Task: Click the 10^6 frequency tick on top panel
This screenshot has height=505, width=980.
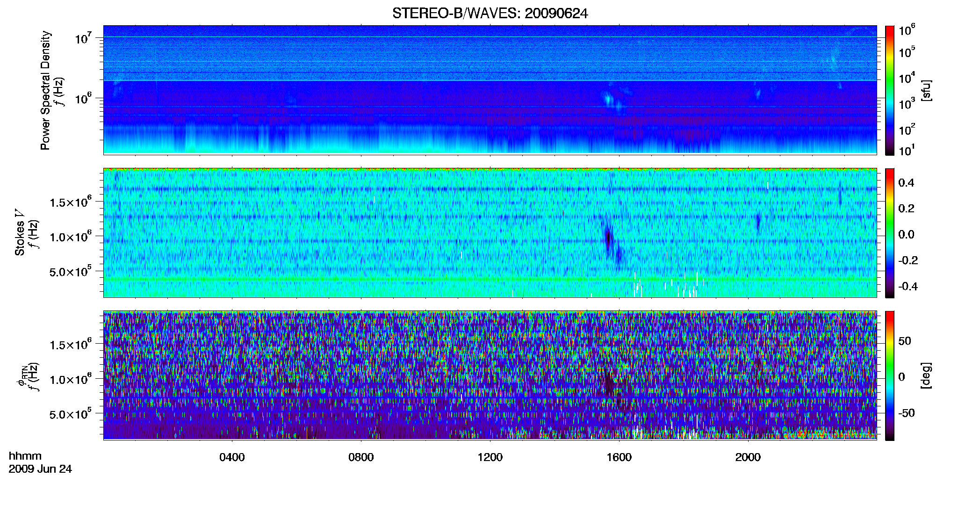Action: pyautogui.click(x=83, y=98)
